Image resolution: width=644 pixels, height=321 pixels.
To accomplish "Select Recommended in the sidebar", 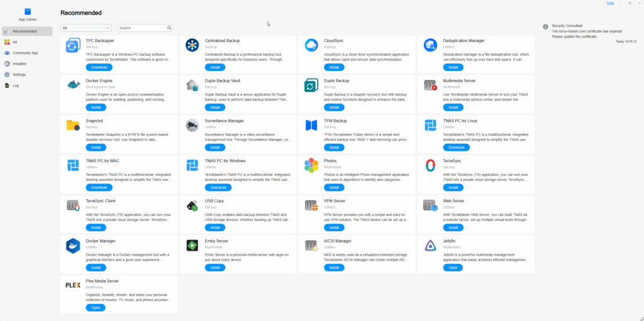I will click(27, 31).
